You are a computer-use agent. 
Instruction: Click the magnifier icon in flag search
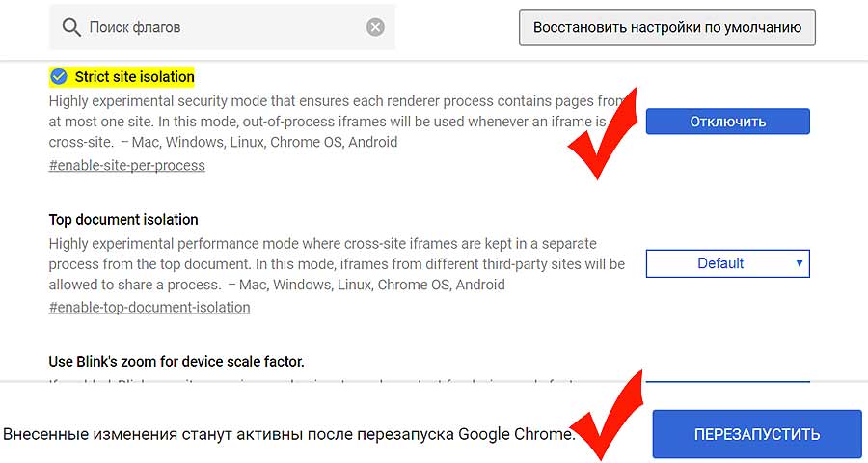coord(71,27)
